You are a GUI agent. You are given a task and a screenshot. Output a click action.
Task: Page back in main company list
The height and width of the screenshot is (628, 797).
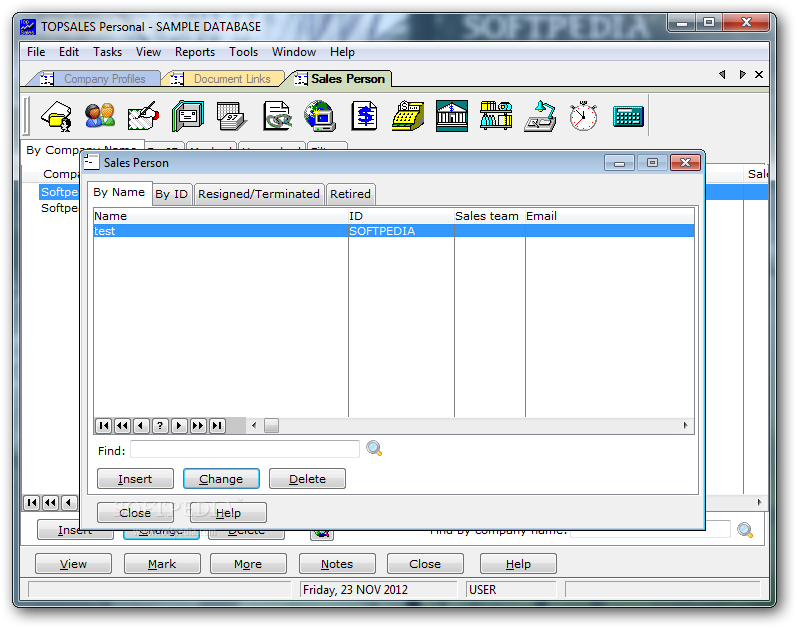click(50, 503)
